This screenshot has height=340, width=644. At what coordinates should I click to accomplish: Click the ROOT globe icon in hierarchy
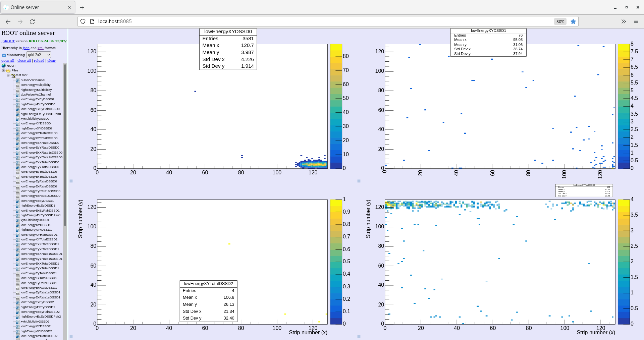[4, 66]
